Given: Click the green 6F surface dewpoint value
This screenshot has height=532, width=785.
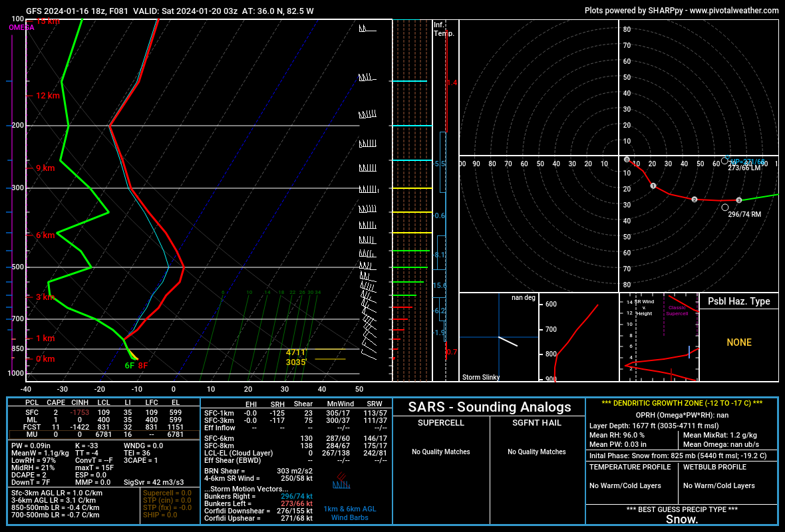Looking at the screenshot, I should [x=130, y=366].
